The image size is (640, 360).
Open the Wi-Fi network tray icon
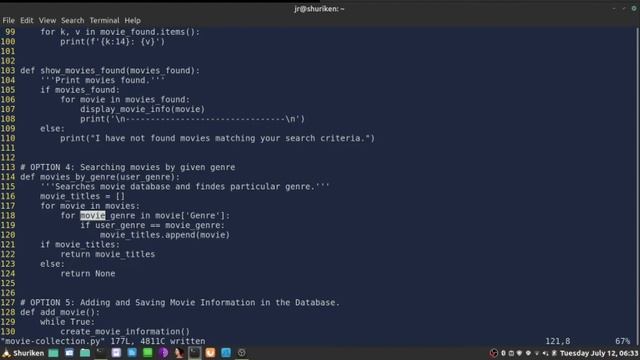point(528,353)
